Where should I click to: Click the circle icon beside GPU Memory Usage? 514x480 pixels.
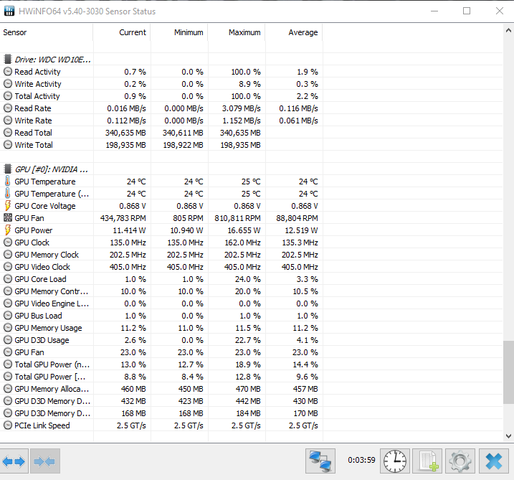pos(7,328)
